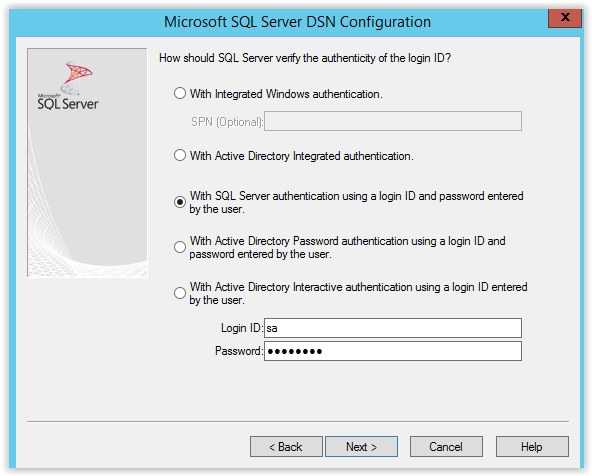Click the 'SPN (Optional):' label
592x476 pixels.
tap(227, 122)
